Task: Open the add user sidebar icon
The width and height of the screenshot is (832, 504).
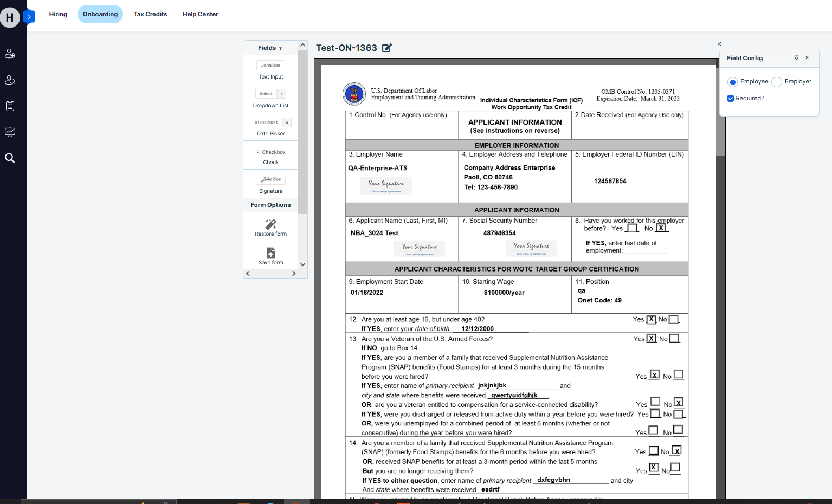Action: pos(10,54)
